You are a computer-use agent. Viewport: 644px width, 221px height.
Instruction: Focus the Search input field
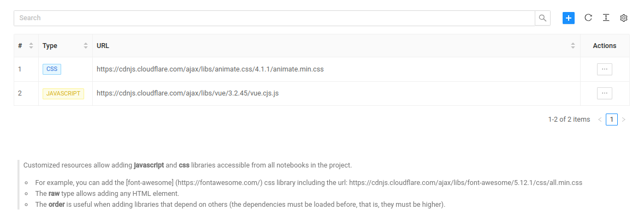(x=274, y=18)
